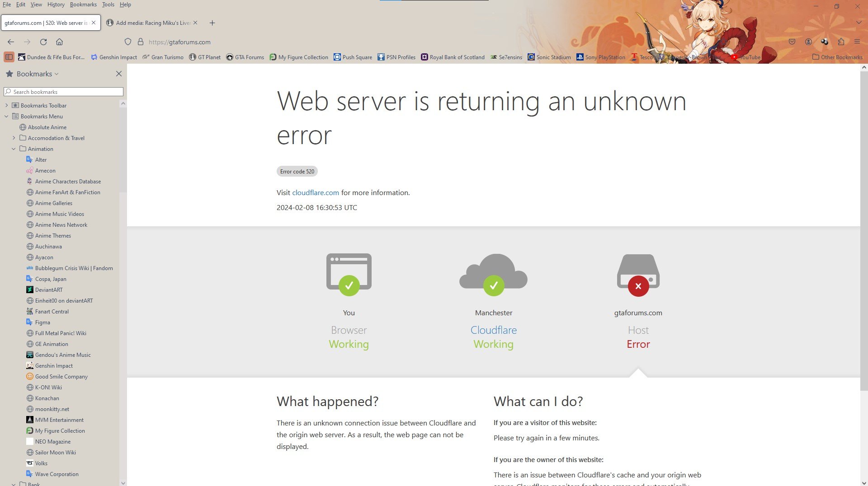868x486 pixels.
Task: Open Sony PlayStation toolbar bookmark
Action: pos(601,57)
